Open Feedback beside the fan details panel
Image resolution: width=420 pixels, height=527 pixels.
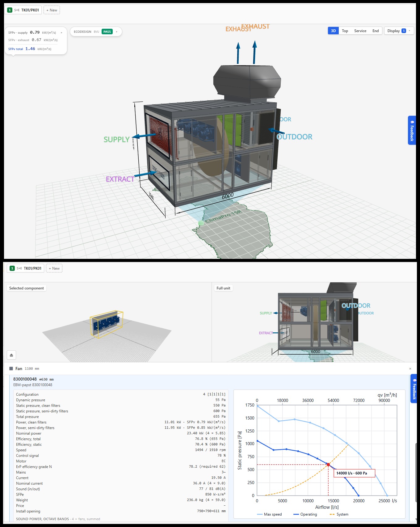414,389
